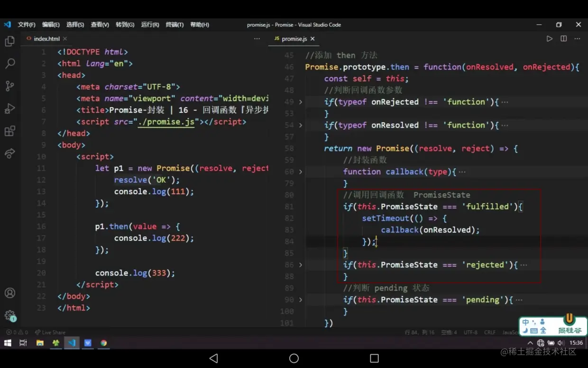Click the network globe tray icon

tap(541, 343)
